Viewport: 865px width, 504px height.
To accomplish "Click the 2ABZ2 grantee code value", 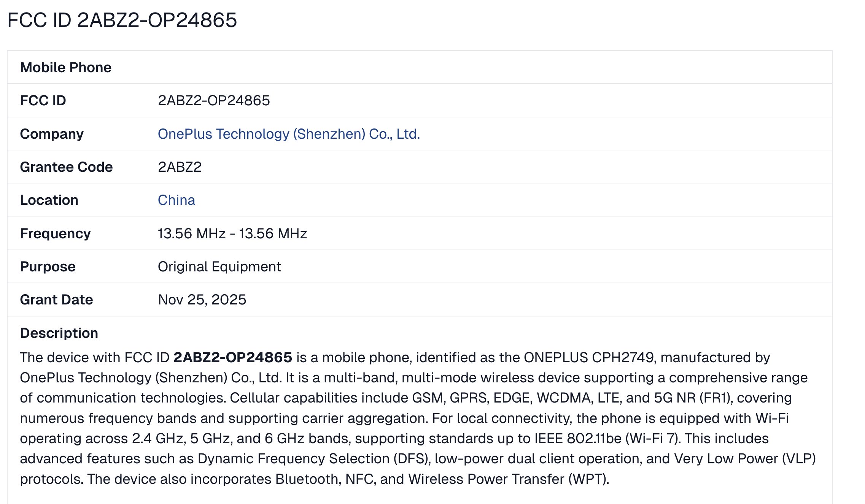I will point(180,167).
